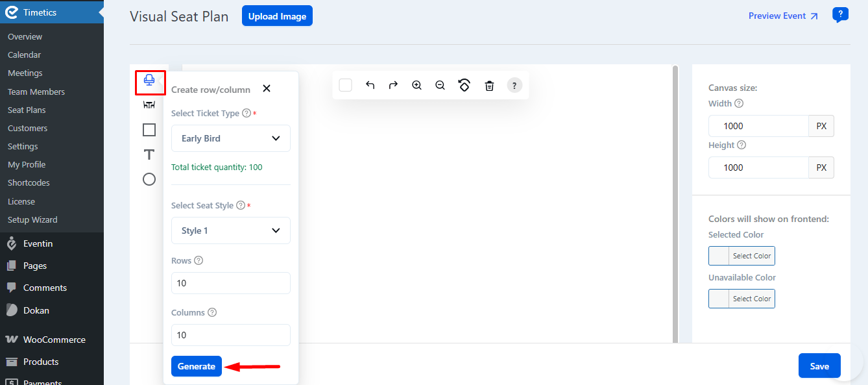The width and height of the screenshot is (868, 385).
Task: Click the Generate button
Action: click(x=197, y=366)
